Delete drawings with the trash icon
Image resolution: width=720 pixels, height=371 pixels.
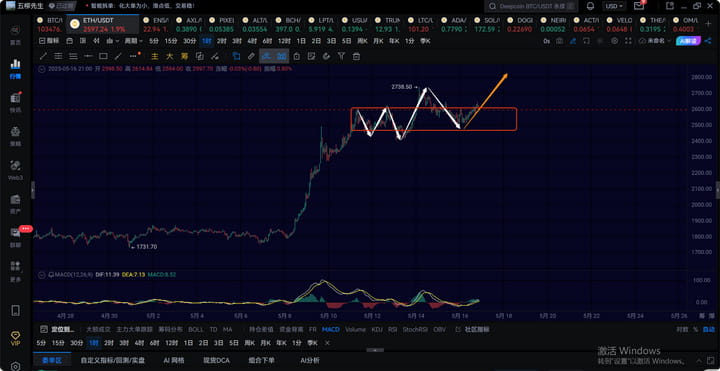pos(356,56)
